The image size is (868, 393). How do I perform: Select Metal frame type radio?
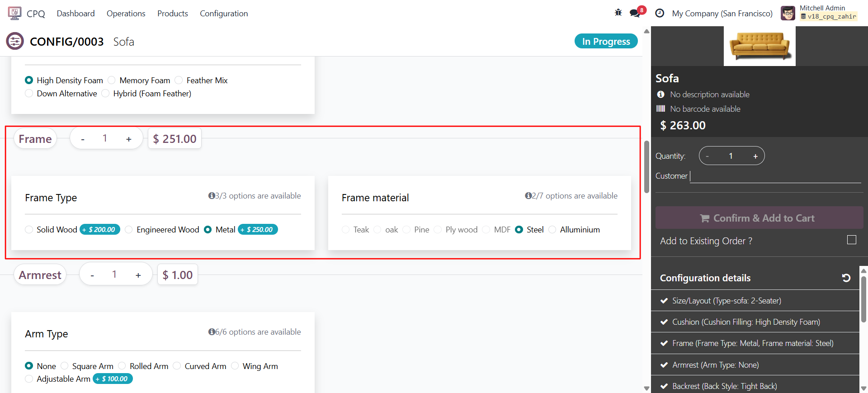[x=208, y=229]
